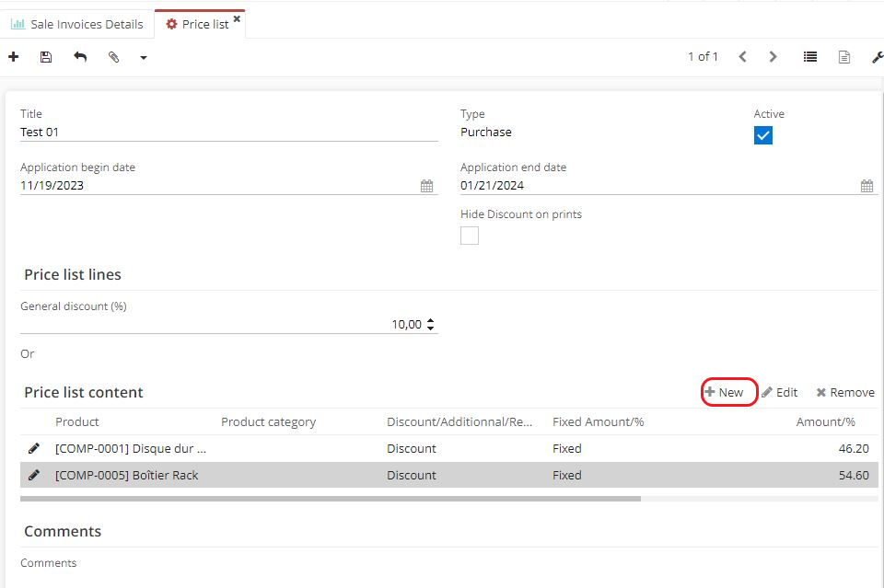The height and width of the screenshot is (588, 884).
Task: Open the Application end date calendar picker
Action: click(x=867, y=186)
